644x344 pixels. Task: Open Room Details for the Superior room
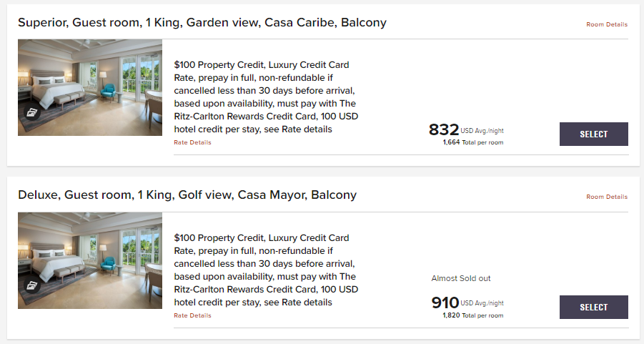point(607,24)
